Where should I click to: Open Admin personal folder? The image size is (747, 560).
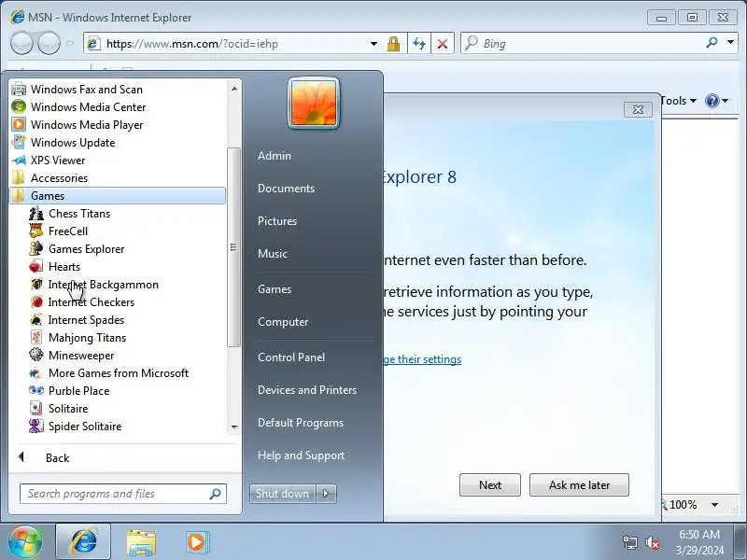(274, 156)
